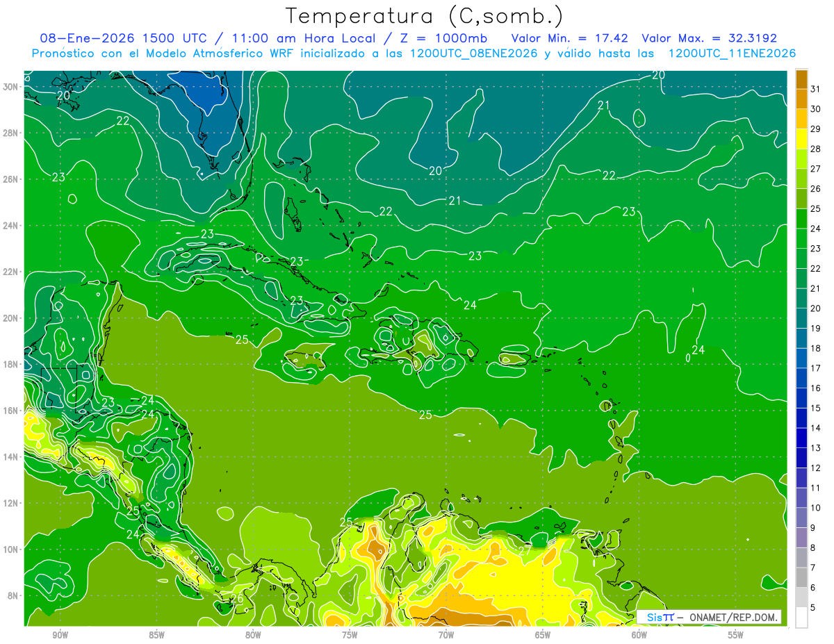Viewport: 834px width, 644px height.
Task: Click the legend value 25 on the colorbar
Action: click(x=815, y=209)
